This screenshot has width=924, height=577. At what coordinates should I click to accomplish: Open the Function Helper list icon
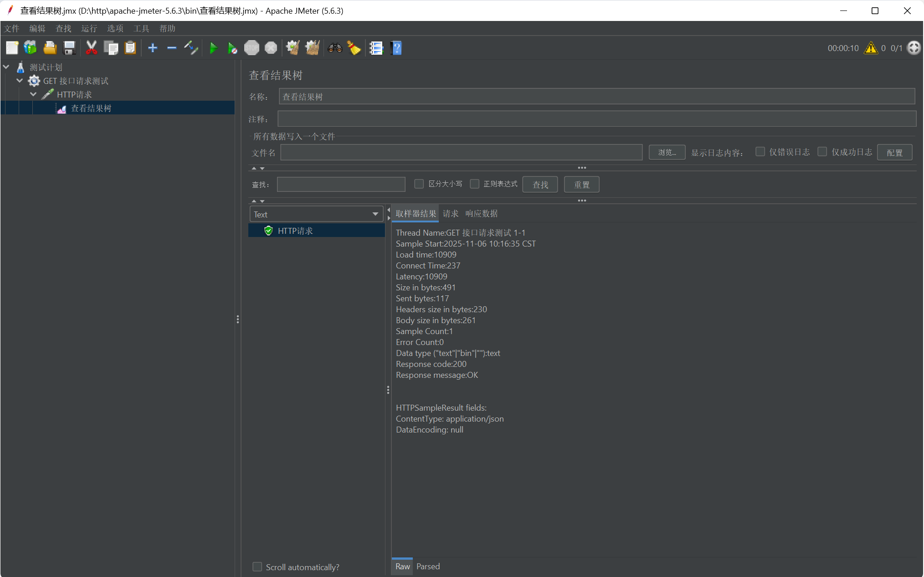tap(376, 48)
